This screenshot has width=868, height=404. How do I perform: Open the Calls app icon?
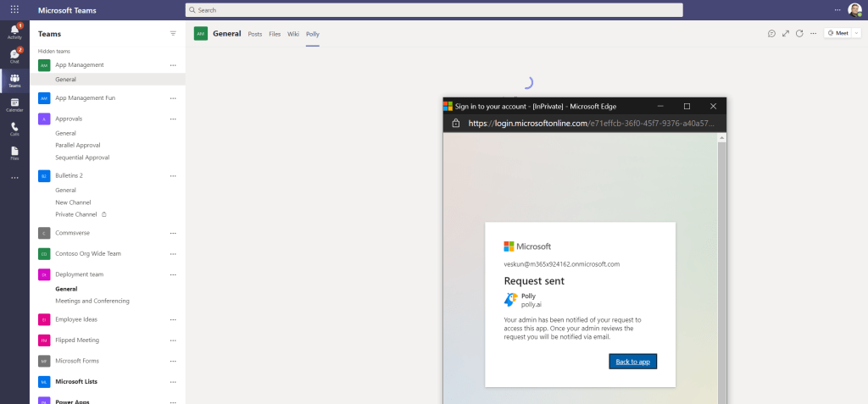click(14, 129)
